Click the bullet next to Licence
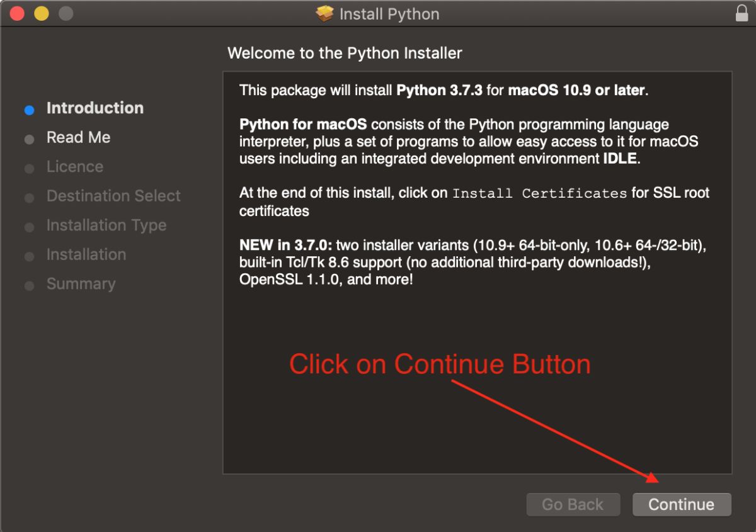The image size is (756, 532). point(29,169)
